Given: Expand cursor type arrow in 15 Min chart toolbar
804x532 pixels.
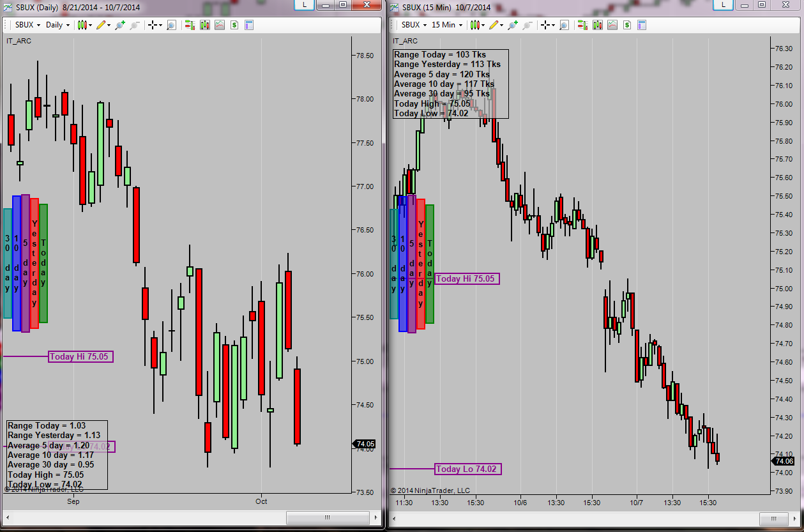Looking at the screenshot, I should 553,26.
